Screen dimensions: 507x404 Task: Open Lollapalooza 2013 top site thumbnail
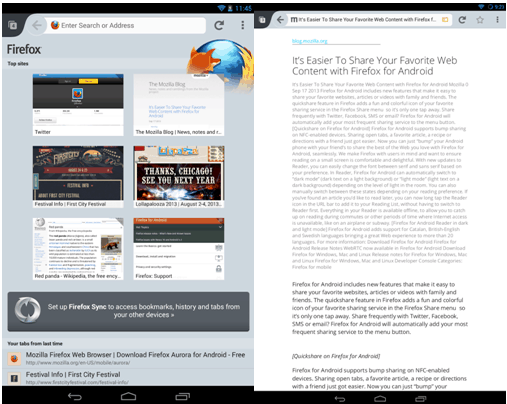(x=179, y=177)
